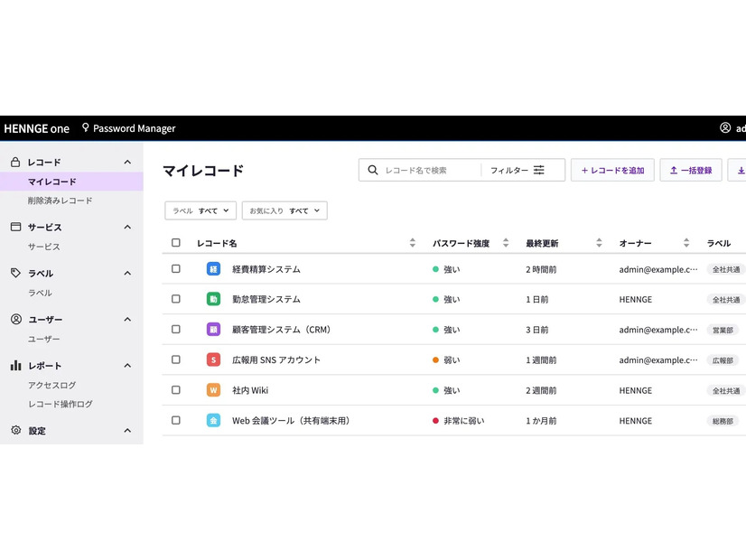The height and width of the screenshot is (560, 746).
Task: Sort by レコード名 column arrows
Action: click(x=413, y=243)
